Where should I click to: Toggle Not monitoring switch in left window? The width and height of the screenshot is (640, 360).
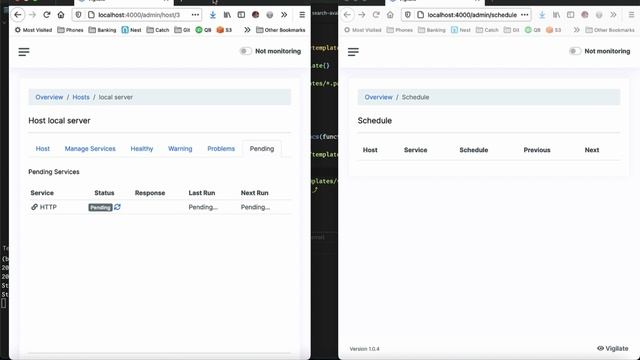[246, 51]
